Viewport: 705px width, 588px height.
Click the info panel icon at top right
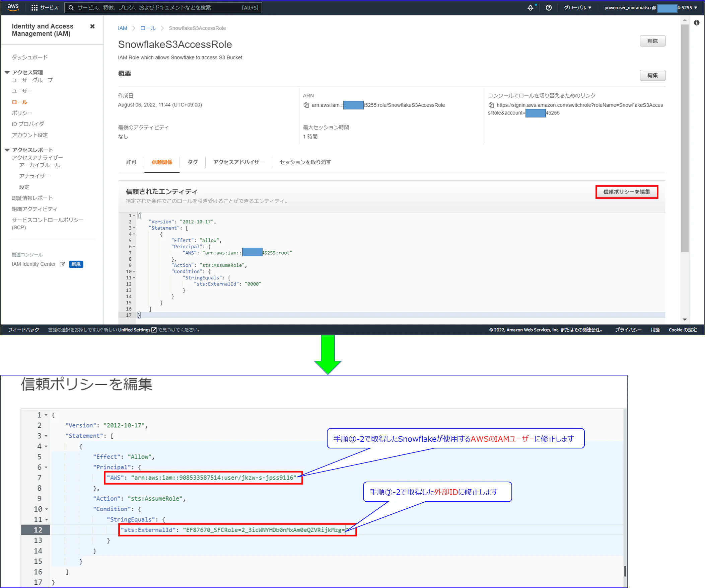tap(697, 22)
